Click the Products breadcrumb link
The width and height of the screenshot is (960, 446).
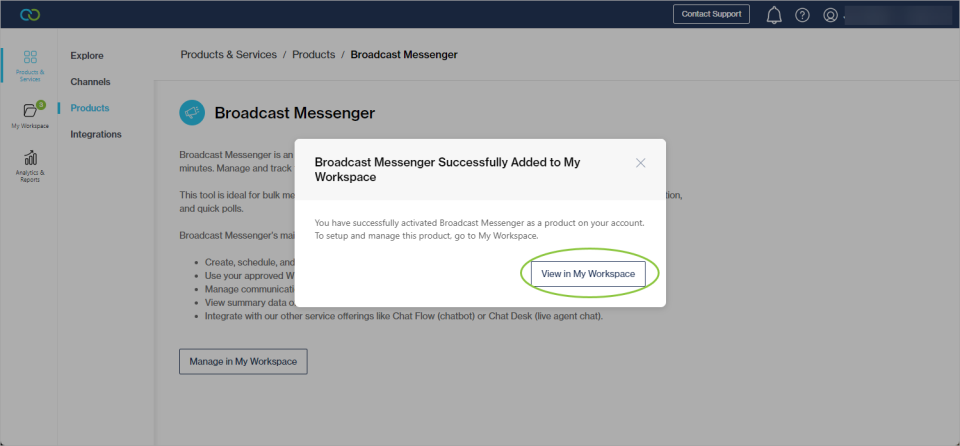313,55
